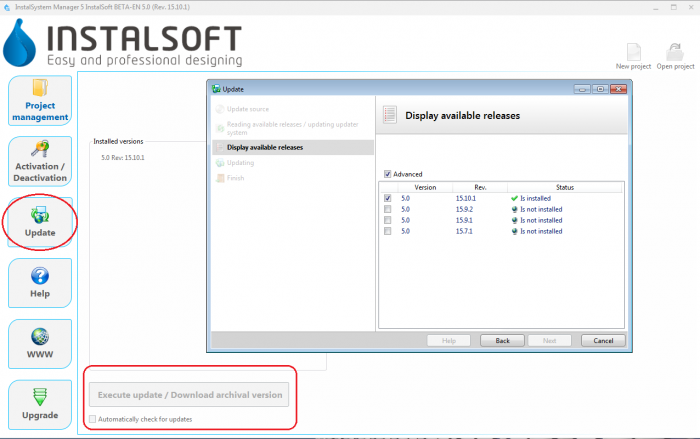Open the WWW globe button
The image size is (700, 439).
tap(40, 344)
